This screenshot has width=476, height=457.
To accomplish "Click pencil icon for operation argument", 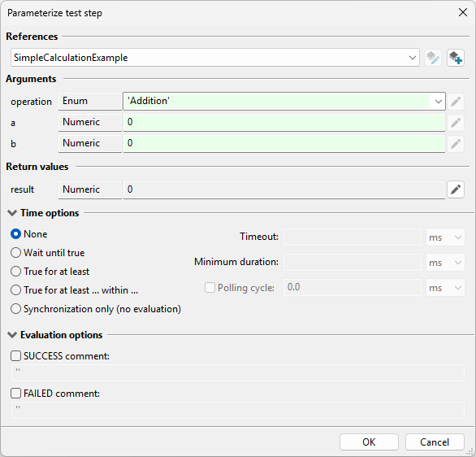I will (456, 102).
